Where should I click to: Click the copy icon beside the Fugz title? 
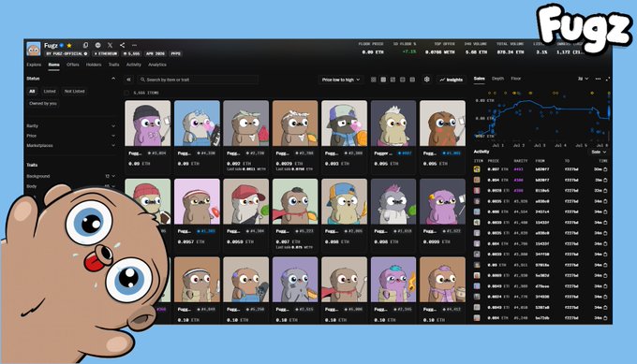pyautogui.click(x=86, y=45)
